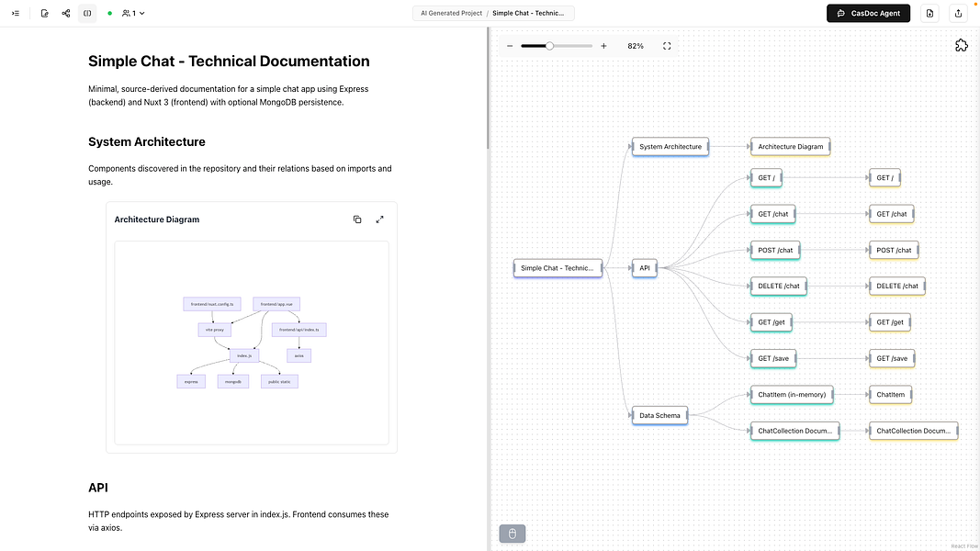Click the document pane vertical scrollbar
Image resolution: width=980 pixels, height=551 pixels.
tap(488, 87)
